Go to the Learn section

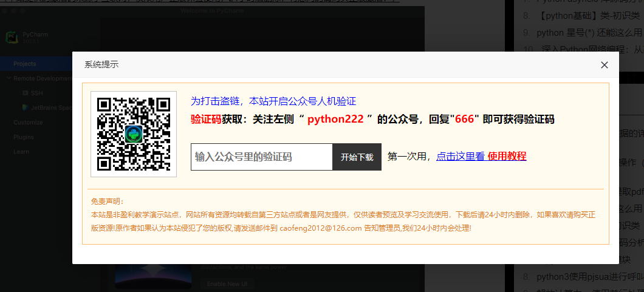(21, 152)
